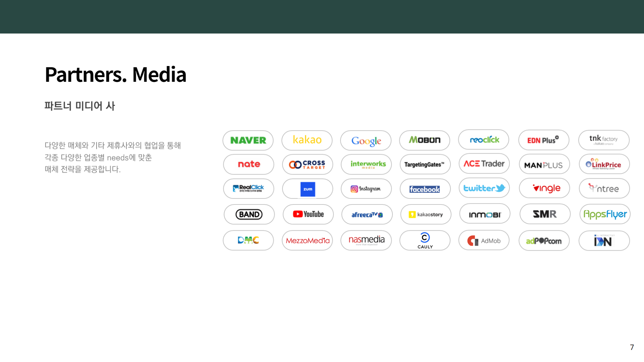The height and width of the screenshot is (362, 644).
Task: Click the AdMob logo badge
Action: pos(484,240)
